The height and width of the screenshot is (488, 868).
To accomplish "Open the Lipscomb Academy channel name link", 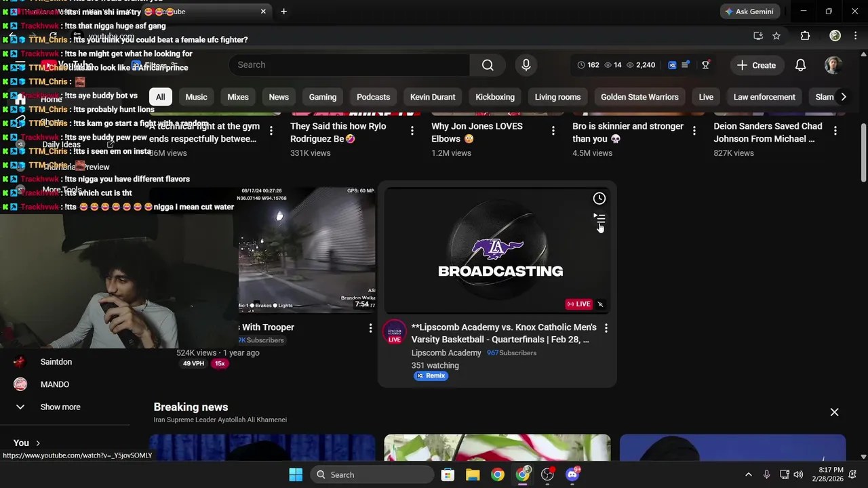I will click(x=446, y=352).
